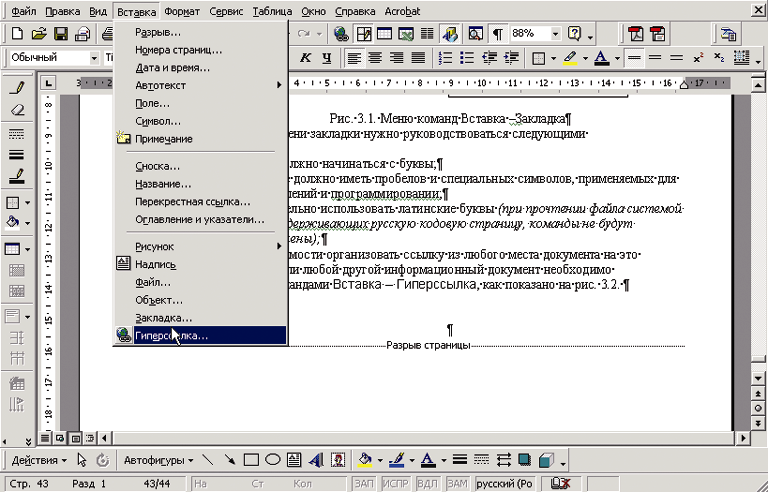This screenshot has height=492, width=768.
Task: Choose Оглавление и указатели... entry
Action: pos(200,220)
